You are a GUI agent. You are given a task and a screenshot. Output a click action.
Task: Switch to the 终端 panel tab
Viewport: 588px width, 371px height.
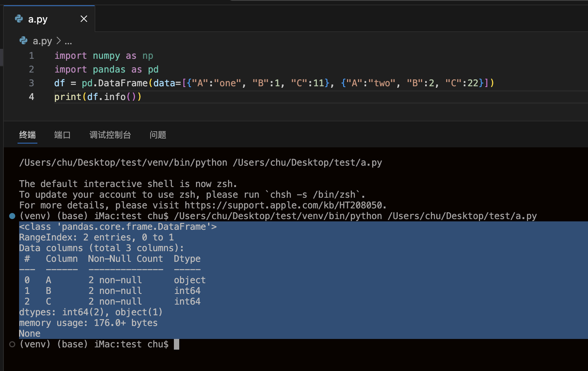(27, 135)
